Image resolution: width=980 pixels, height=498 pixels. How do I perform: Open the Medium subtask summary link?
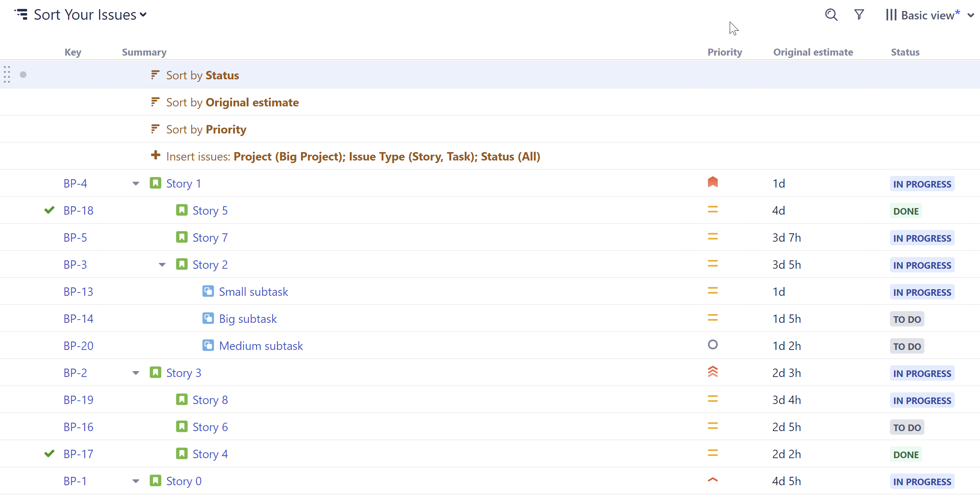click(261, 346)
